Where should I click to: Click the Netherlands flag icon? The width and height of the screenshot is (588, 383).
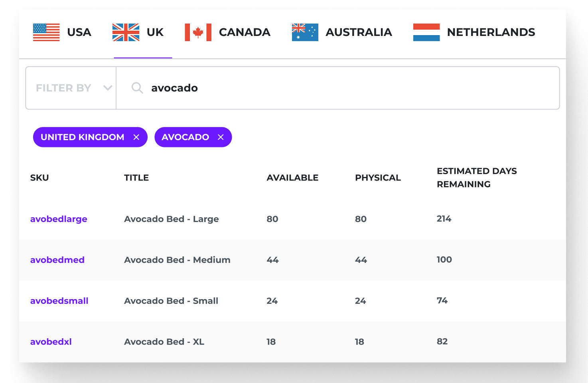tap(426, 32)
